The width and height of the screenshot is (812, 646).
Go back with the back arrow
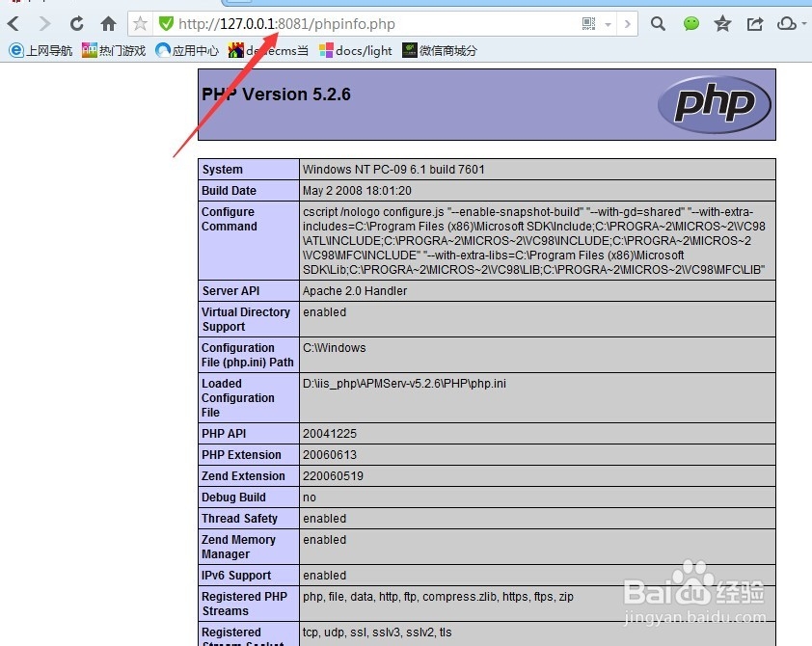click(14, 24)
